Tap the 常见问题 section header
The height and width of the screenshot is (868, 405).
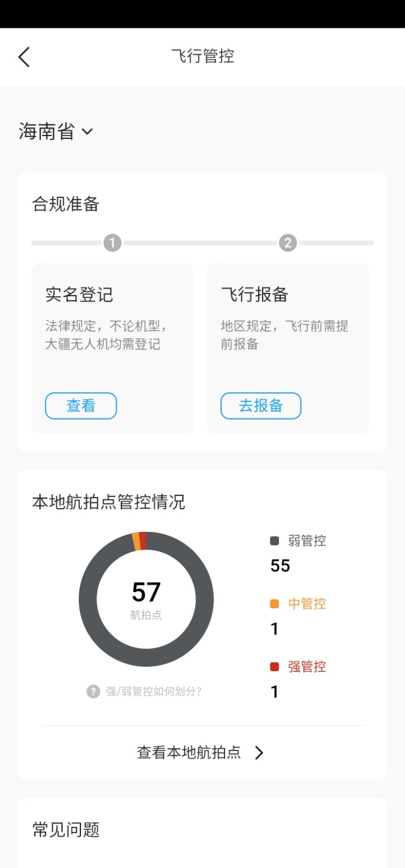click(x=66, y=830)
